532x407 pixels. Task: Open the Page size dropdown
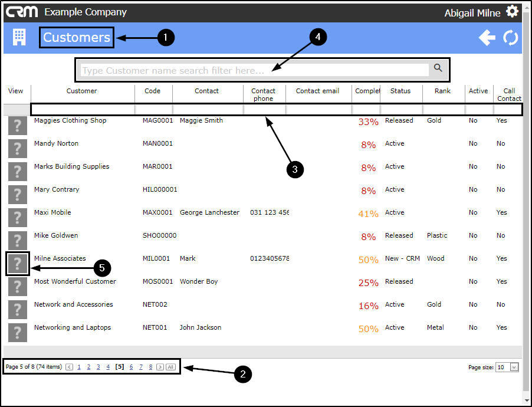514,367
